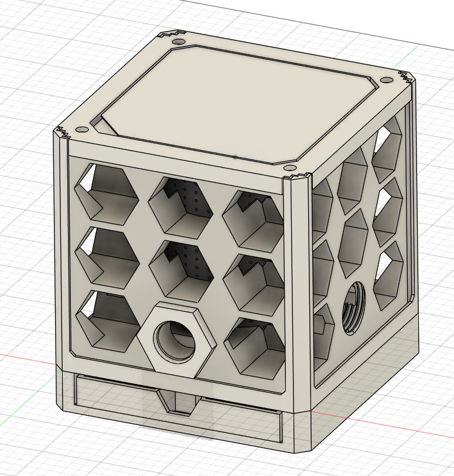Click the notched latch at base center
This screenshot has height=476, width=454.
[x=177, y=402]
